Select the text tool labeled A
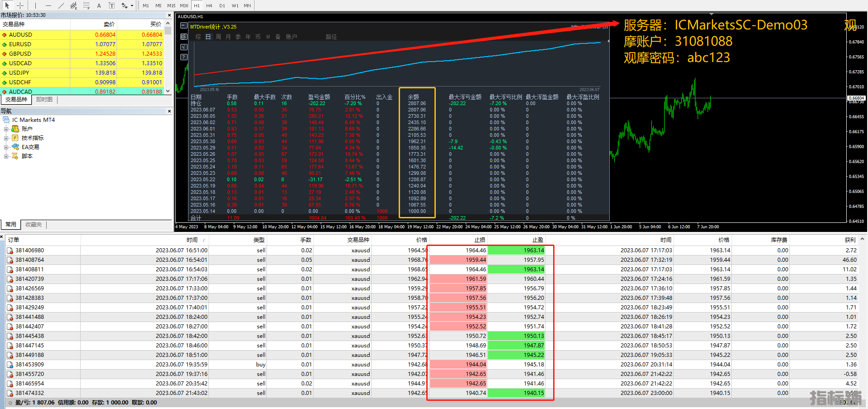The image size is (868, 409). (x=99, y=5)
